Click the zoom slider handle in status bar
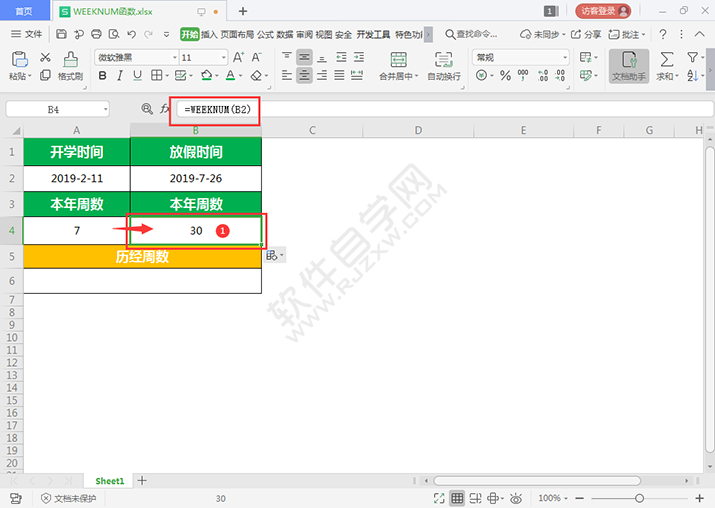 (639, 498)
